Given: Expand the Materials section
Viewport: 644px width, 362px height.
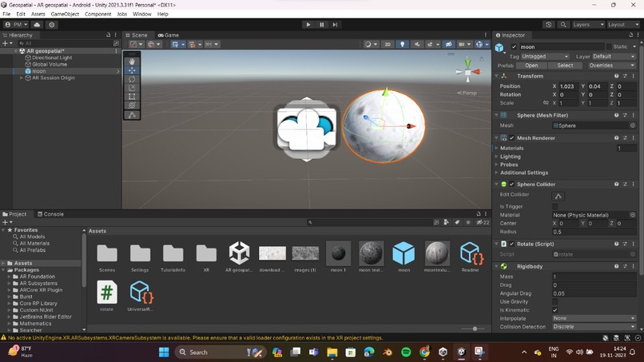Looking at the screenshot, I should coord(497,148).
